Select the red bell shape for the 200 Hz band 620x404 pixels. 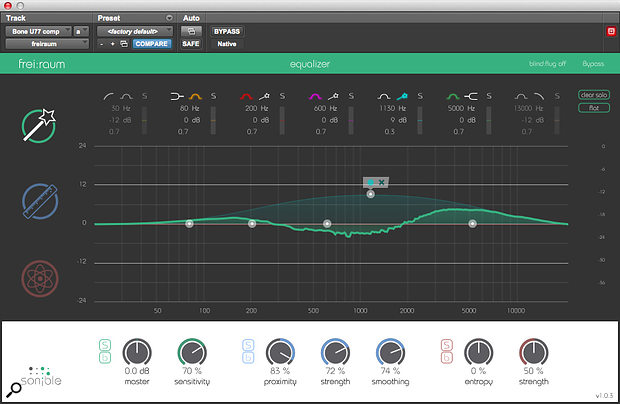(246, 96)
